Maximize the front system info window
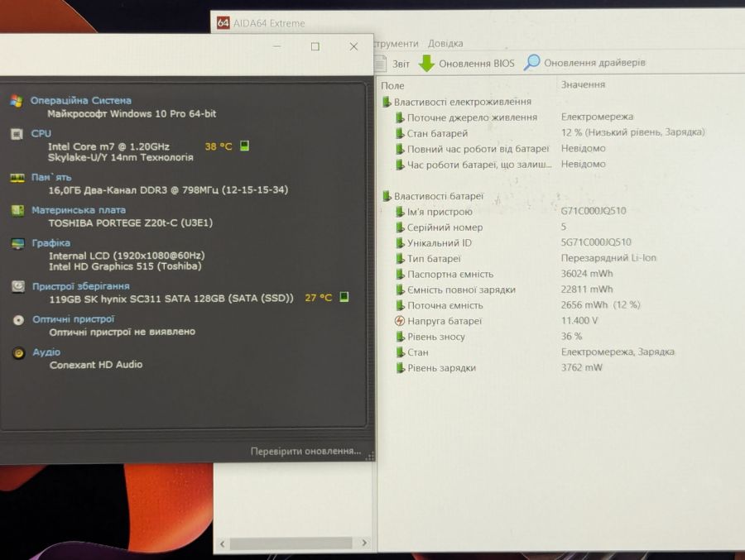 tap(315, 46)
